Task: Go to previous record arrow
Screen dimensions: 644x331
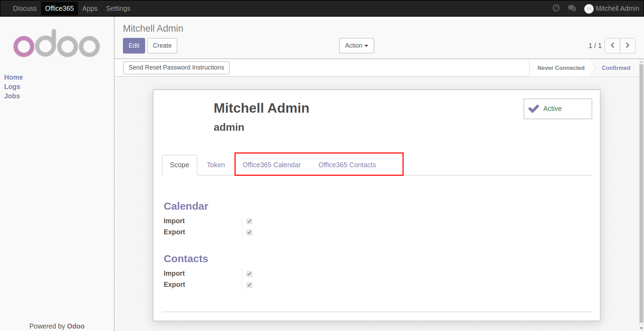Action: tap(612, 46)
